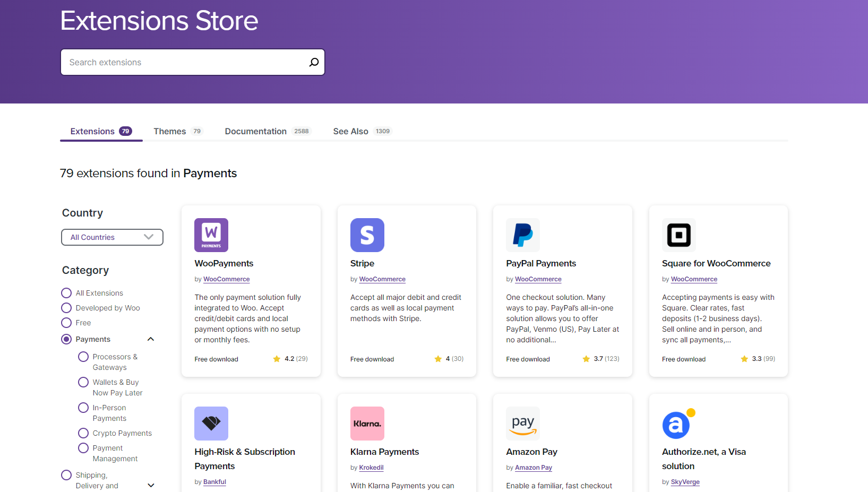Click the '79 extensions found in Payments' text
868x492 pixels.
(148, 174)
